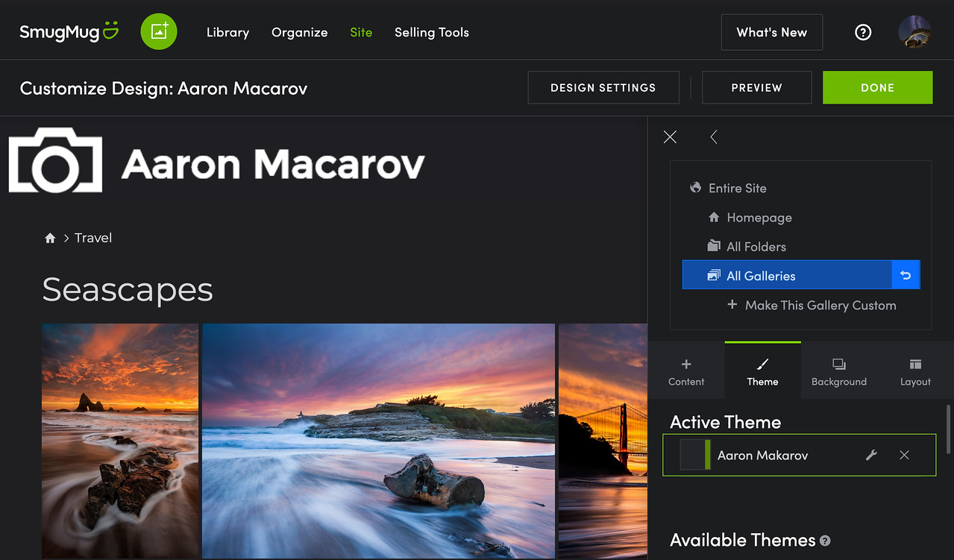Click the Aaron Macarov site title
Viewport: 954px width, 560px height.
pos(273,163)
